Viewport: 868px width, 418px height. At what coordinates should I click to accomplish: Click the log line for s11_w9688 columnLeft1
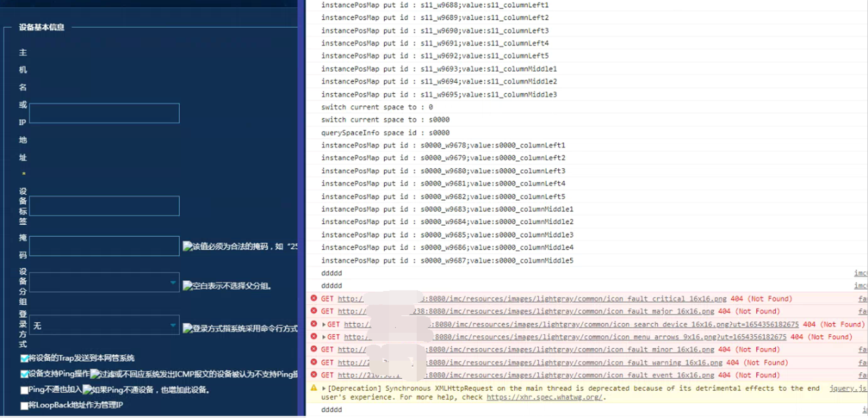(x=435, y=5)
